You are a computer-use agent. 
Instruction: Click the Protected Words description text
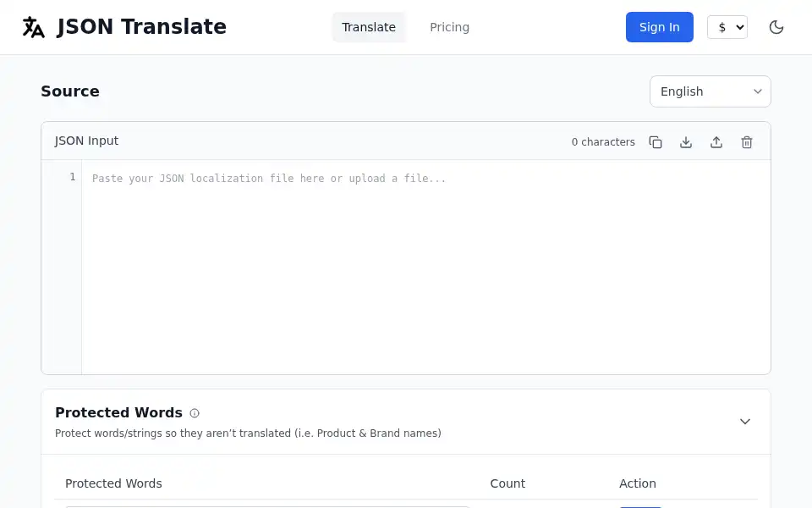tap(248, 433)
